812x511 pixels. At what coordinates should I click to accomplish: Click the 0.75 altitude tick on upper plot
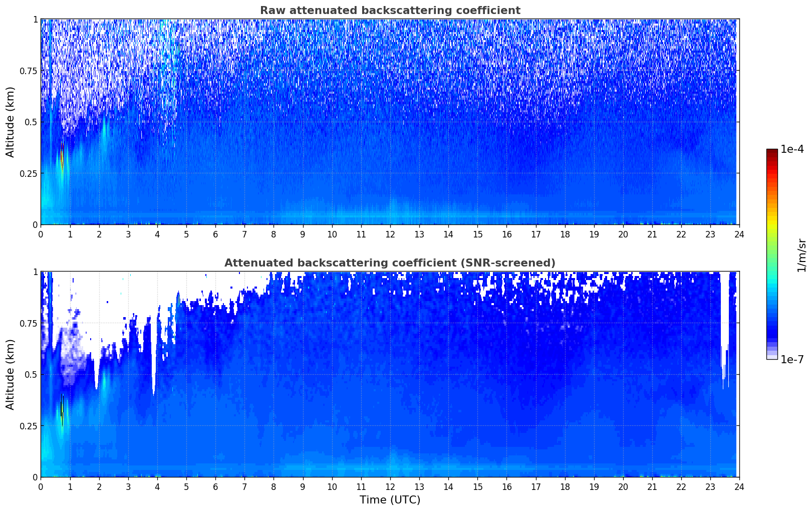click(28, 71)
